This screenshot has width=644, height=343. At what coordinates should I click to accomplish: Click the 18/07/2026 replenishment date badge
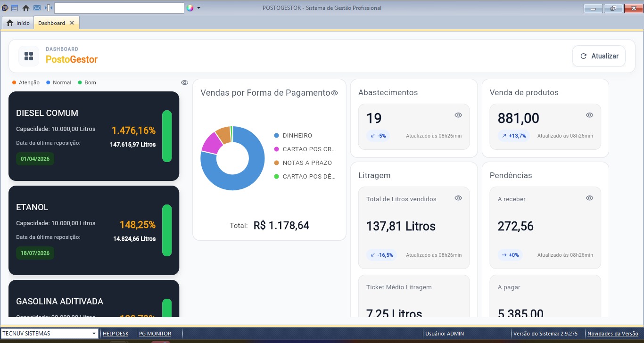(x=35, y=253)
